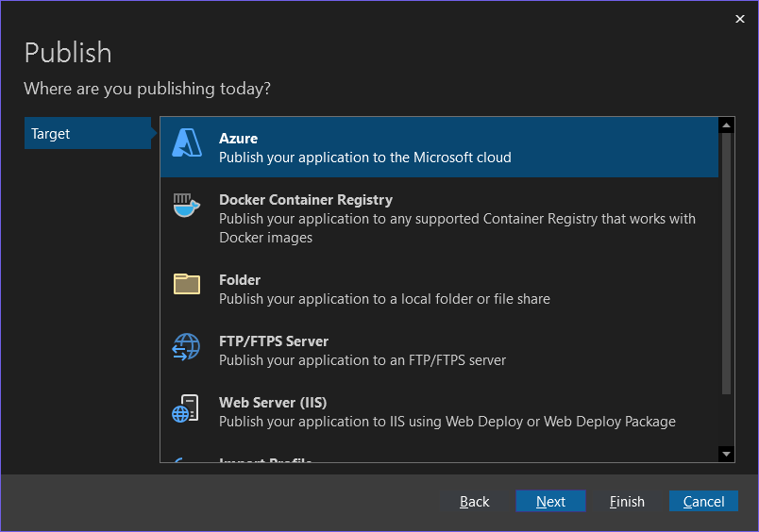759x532 pixels.
Task: Click 'Publish your application to the Microsoft cloud'
Action: pos(365,158)
